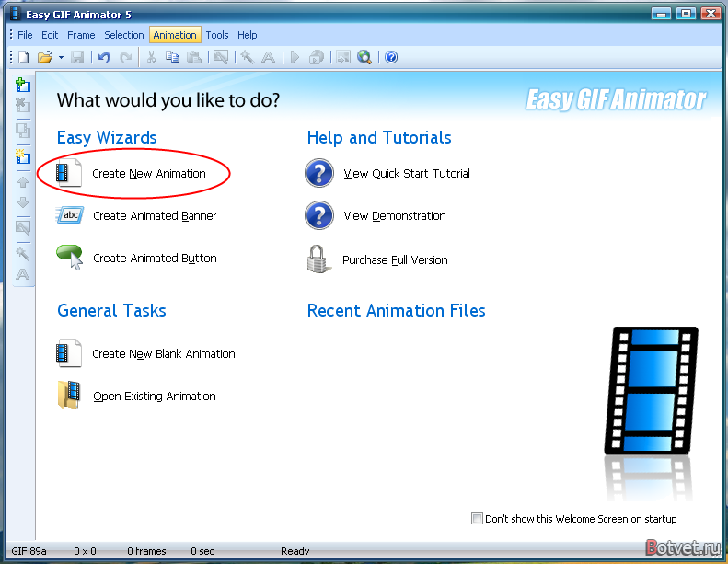Open the View Quick Start Tutorial link
This screenshot has width=728, height=564.
click(x=406, y=173)
